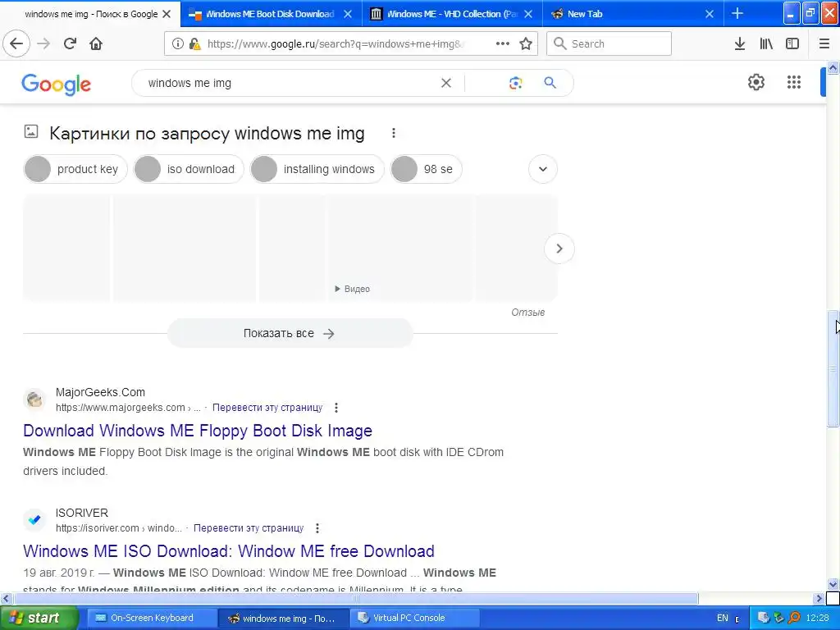Translate the MajorGeeks result page

[267, 408]
